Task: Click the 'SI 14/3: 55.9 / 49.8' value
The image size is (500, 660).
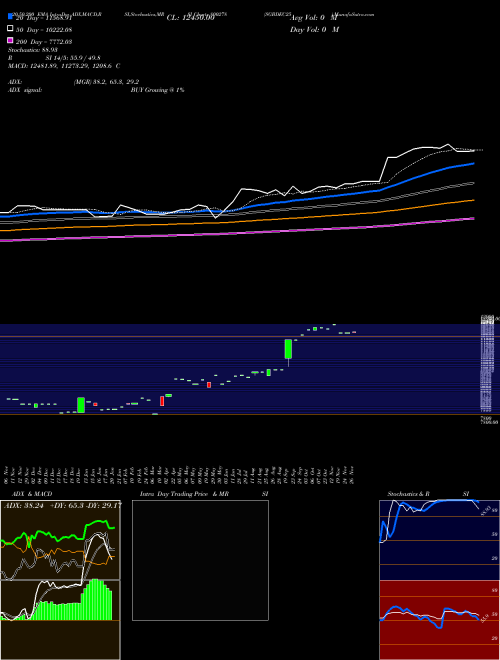Action: (73, 58)
